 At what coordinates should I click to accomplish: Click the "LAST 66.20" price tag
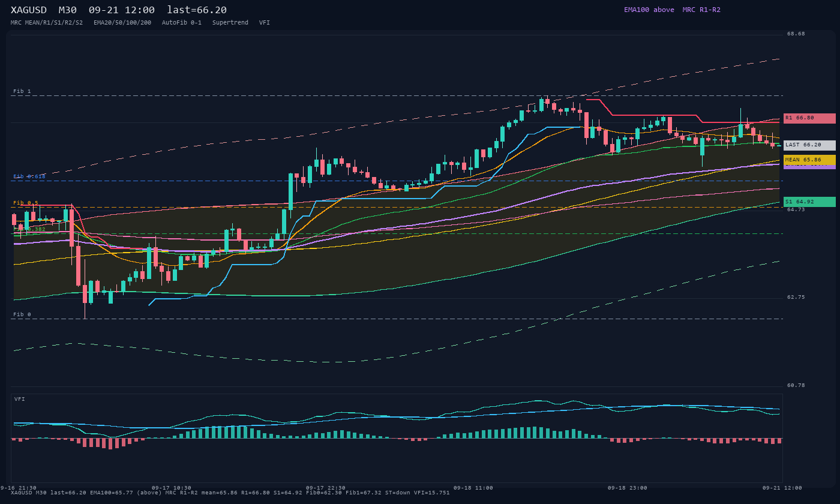tap(809, 145)
